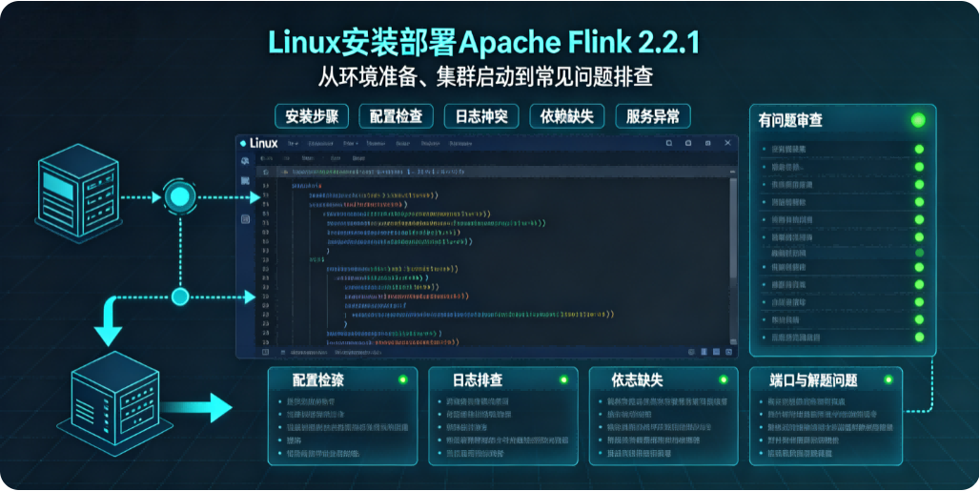The image size is (980, 491).
Task: Choose the 依赖缺失 pill button
Action: (x=567, y=116)
